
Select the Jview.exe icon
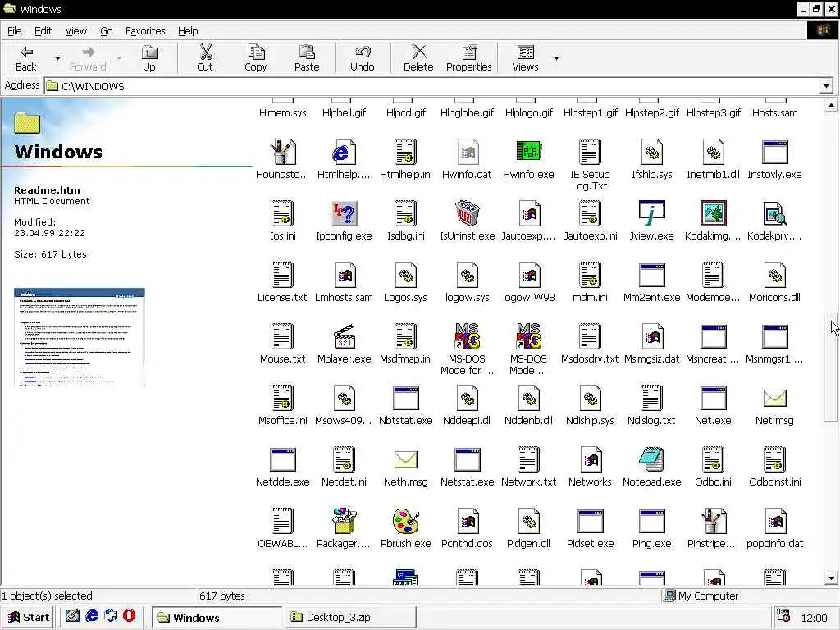pyautogui.click(x=651, y=213)
